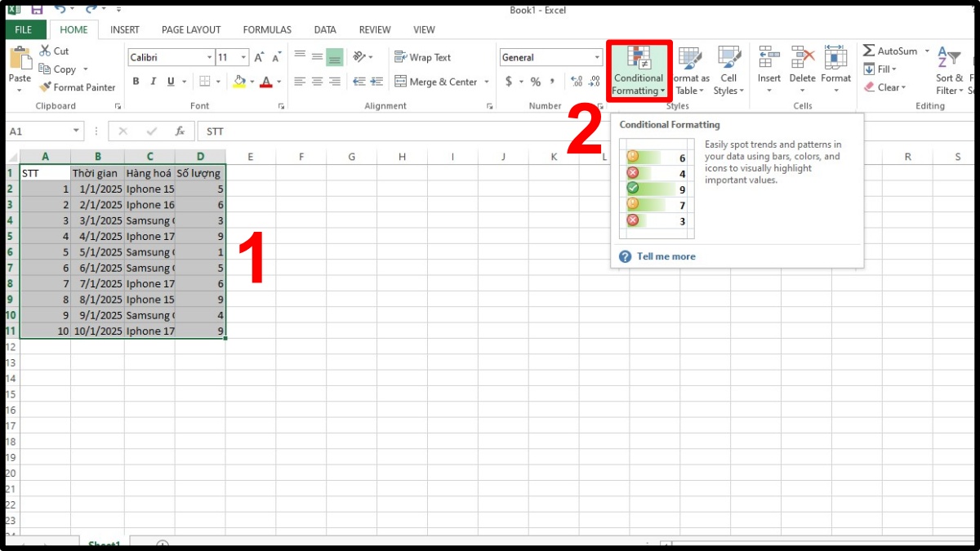Click the Cut scissors command
Viewport: 980px width, 551px height.
[x=54, y=51]
